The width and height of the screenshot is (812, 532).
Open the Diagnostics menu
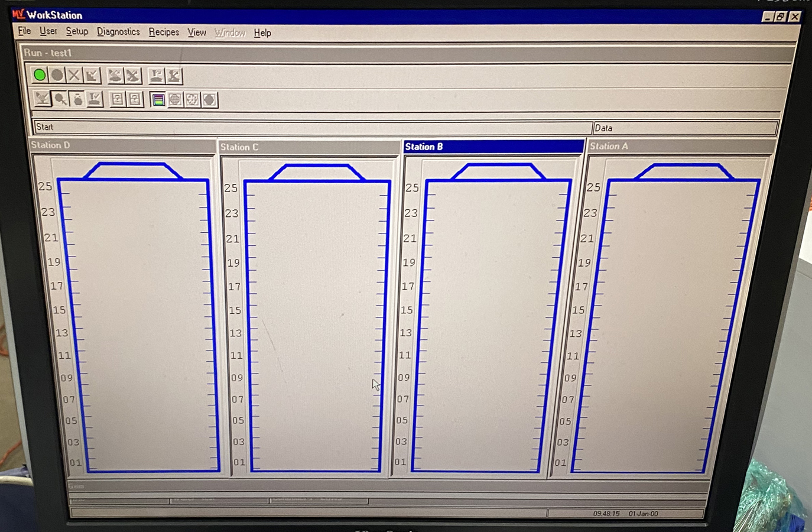(118, 32)
